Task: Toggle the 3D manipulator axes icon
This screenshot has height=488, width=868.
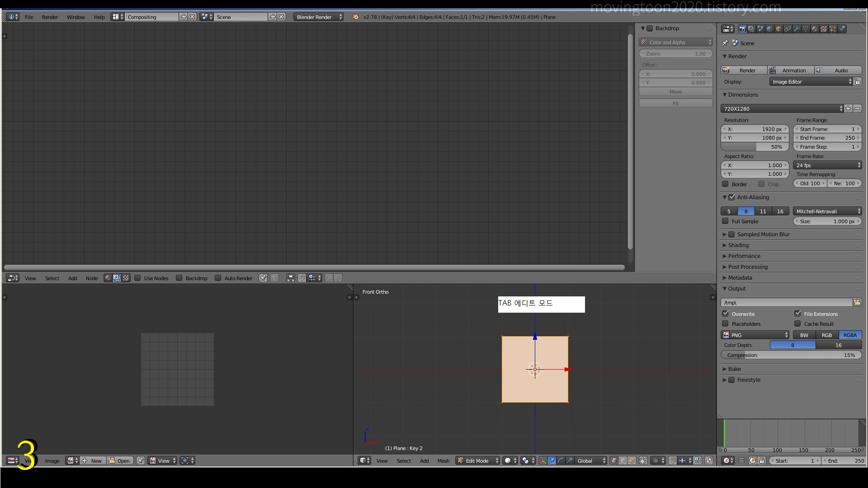Action: (542, 460)
